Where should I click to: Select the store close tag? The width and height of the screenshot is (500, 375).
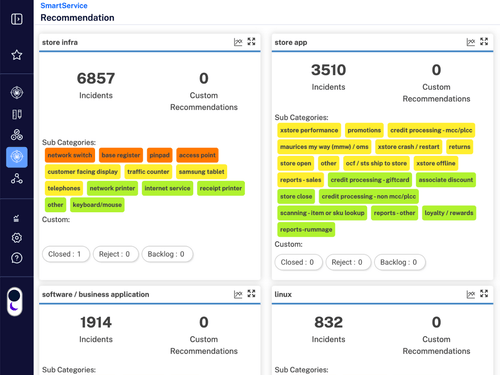pos(296,197)
